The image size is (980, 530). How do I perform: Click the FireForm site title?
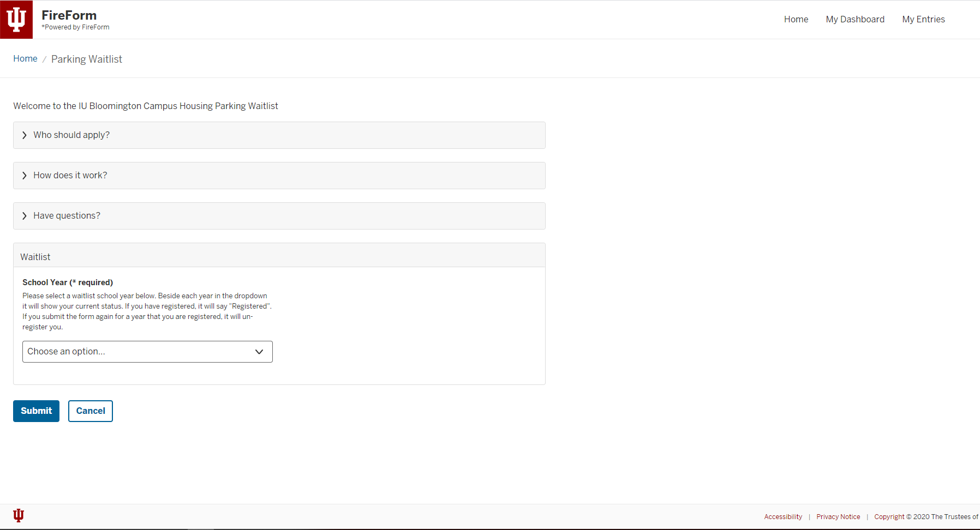(69, 15)
